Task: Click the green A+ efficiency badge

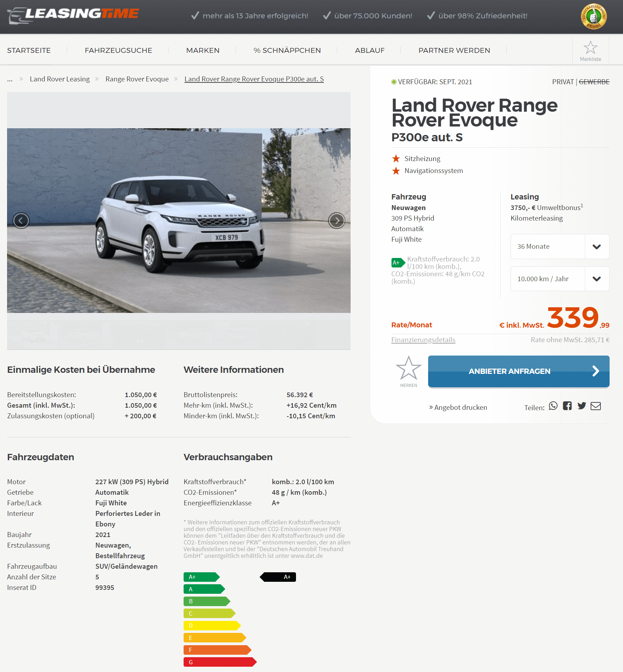Action: [398, 263]
